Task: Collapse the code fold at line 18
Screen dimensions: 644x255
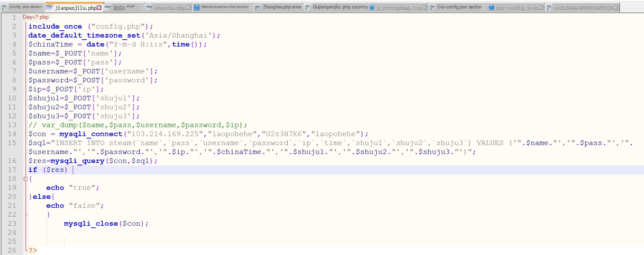Action: [x=26, y=179]
